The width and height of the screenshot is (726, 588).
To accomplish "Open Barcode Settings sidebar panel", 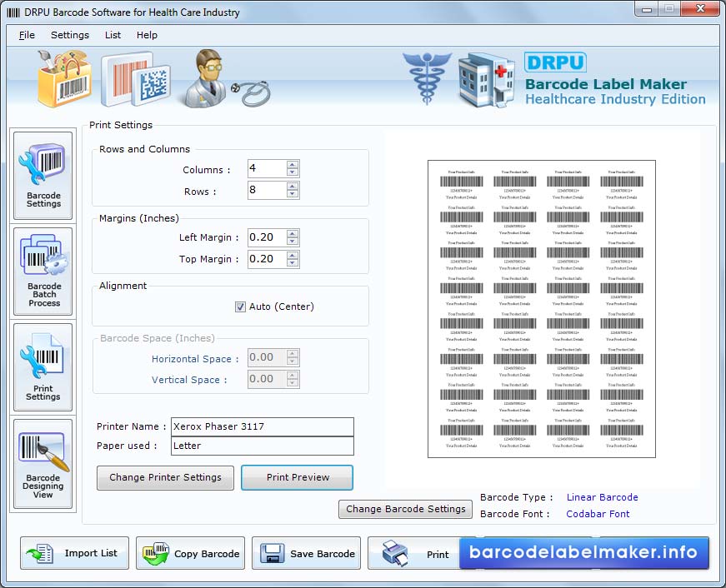I will coord(43,176).
